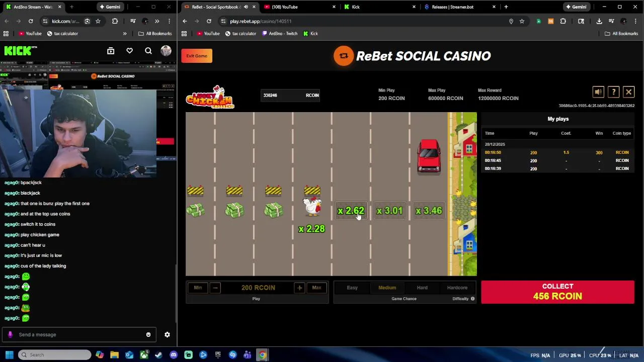Collect 456 RCOIN
The width and height of the screenshot is (644, 362).
pyautogui.click(x=557, y=292)
